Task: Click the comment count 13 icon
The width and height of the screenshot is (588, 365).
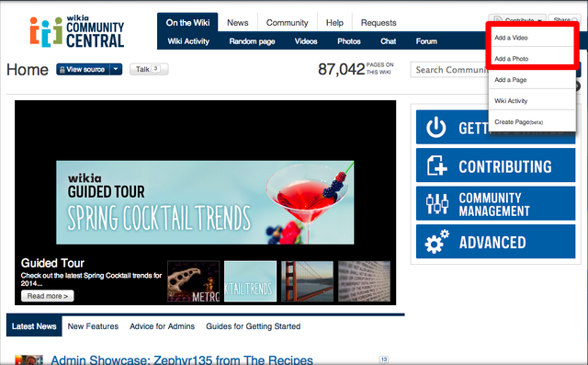Action: [x=384, y=359]
